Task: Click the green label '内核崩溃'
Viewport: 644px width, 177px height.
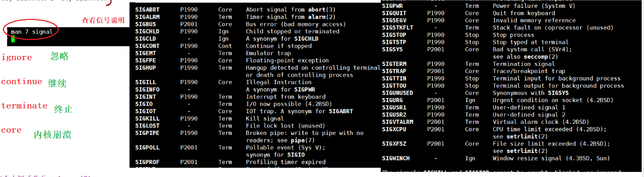Action: pyautogui.click(x=52, y=135)
